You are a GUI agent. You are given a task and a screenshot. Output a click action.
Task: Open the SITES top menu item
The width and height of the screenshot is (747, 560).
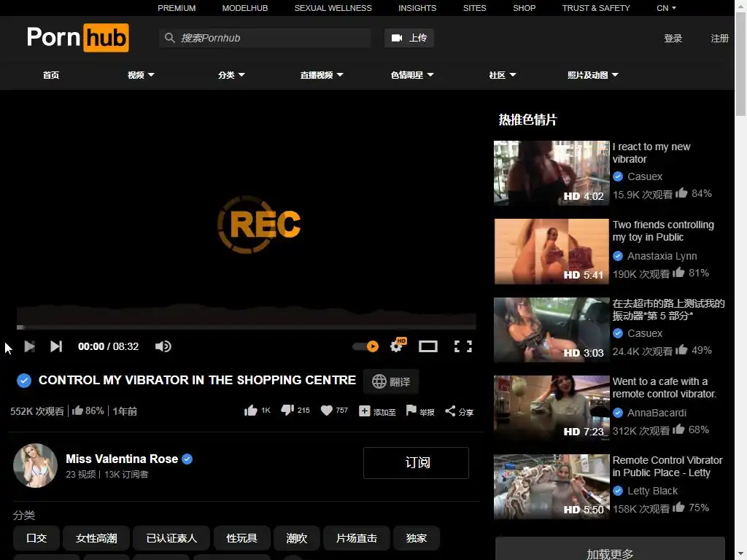(474, 8)
